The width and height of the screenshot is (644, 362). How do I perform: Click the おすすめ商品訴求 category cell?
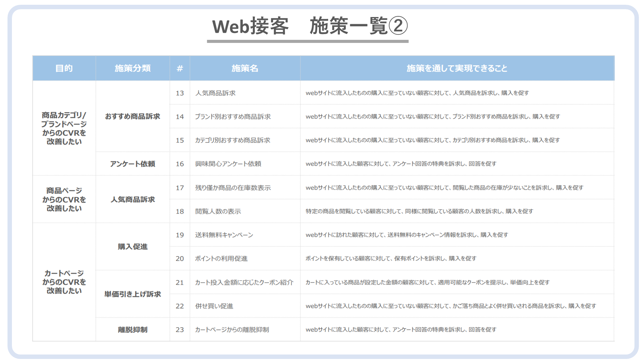click(x=133, y=116)
